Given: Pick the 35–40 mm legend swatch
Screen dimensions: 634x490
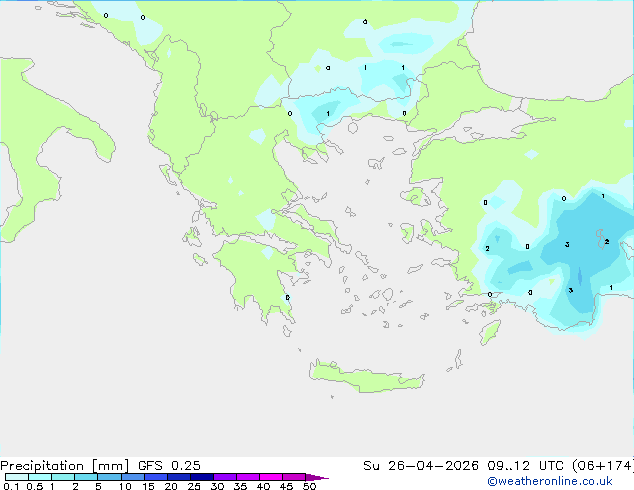Looking at the screenshot, I should 247,477.
